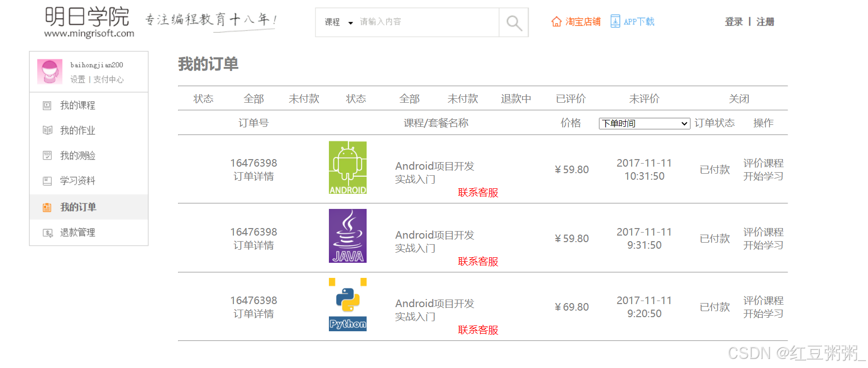Click 联系客服 in the Java thumbnail row
This screenshot has height=368, width=868.
(x=478, y=262)
